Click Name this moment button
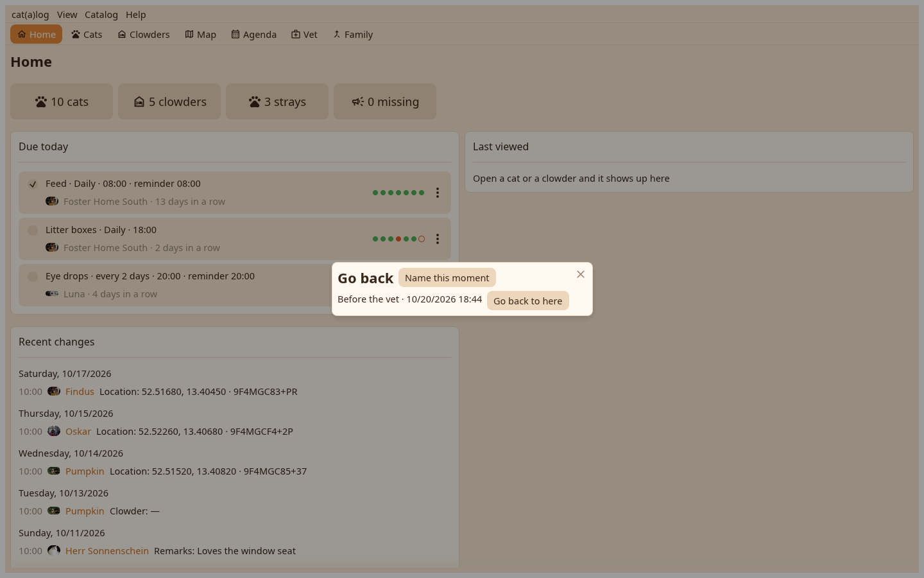Image resolution: width=924 pixels, height=578 pixels. coord(447,277)
